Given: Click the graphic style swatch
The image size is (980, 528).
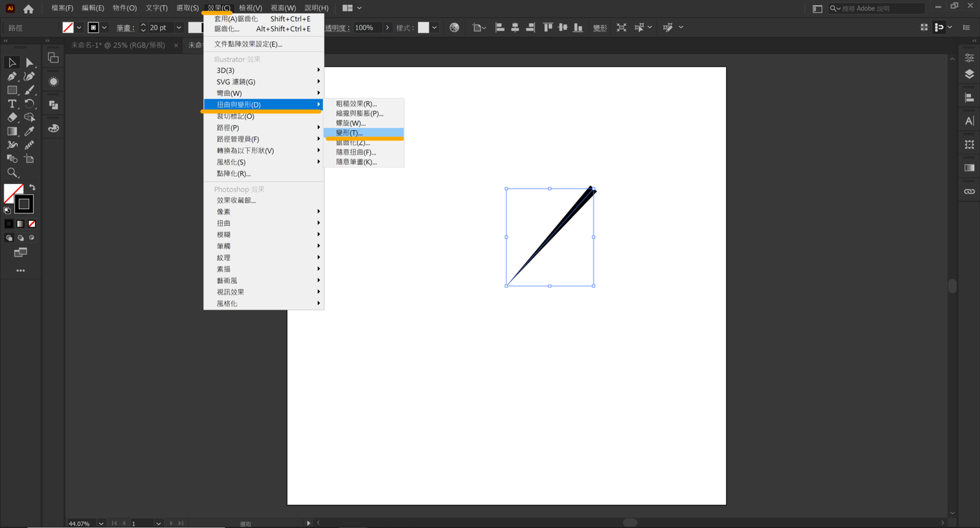Looking at the screenshot, I should tap(423, 27).
